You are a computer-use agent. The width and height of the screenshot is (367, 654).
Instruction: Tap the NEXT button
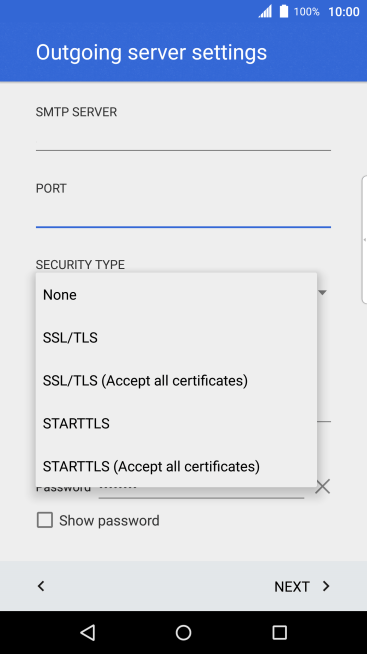point(302,586)
